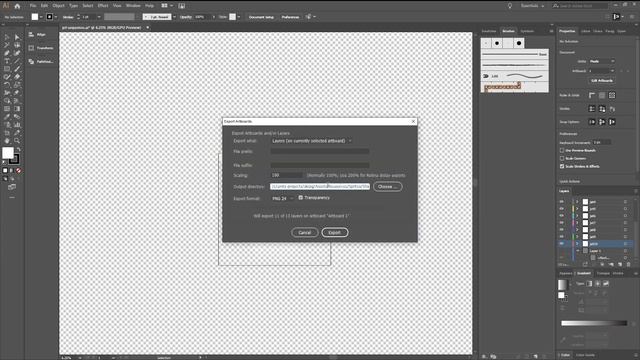Screen dimensions: 640x360
Task: Click the Document Setup button
Action: point(261,17)
